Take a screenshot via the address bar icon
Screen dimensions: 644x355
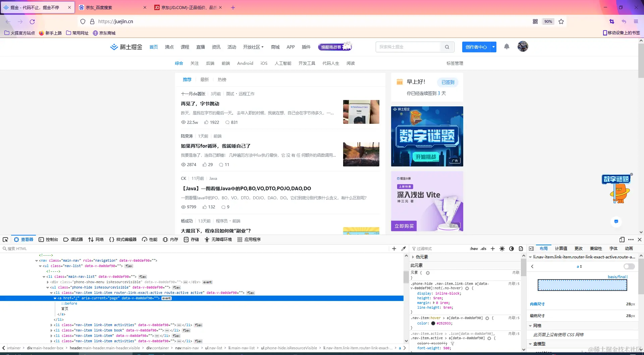[x=611, y=21]
